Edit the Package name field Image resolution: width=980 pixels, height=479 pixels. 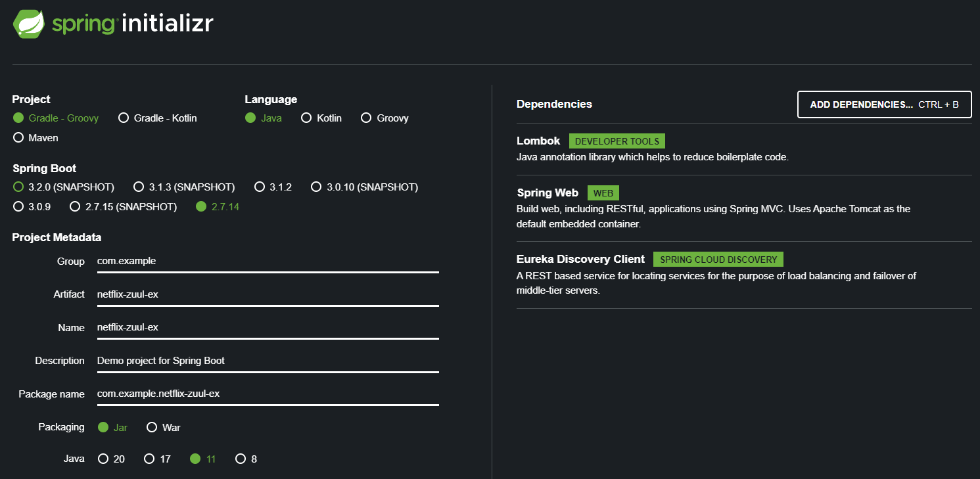point(268,394)
